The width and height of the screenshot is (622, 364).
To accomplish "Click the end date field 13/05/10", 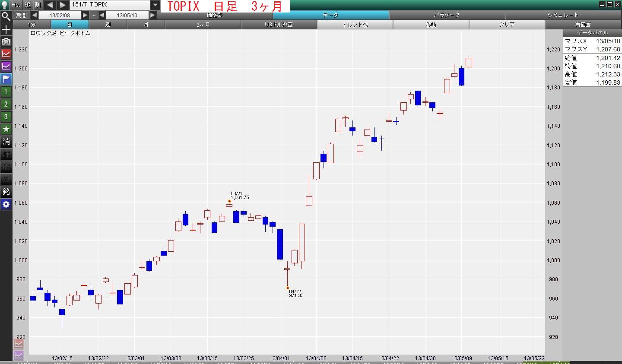I will (x=127, y=15).
